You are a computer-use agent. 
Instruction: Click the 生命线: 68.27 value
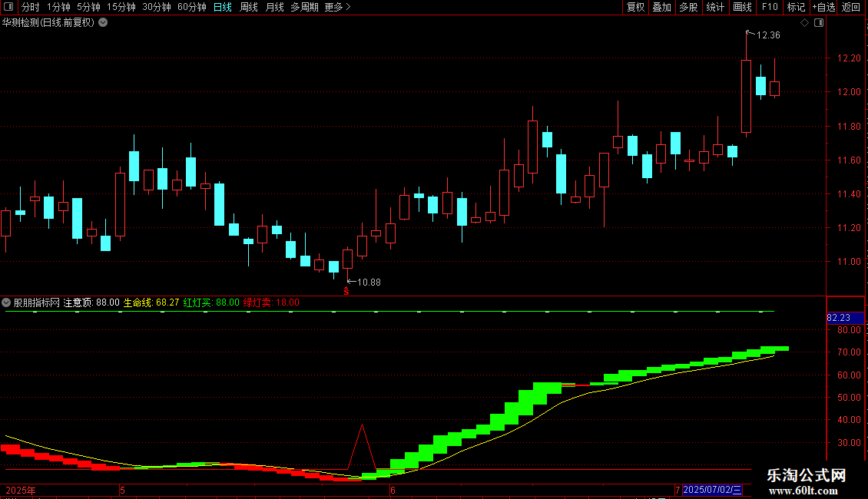pos(151,302)
